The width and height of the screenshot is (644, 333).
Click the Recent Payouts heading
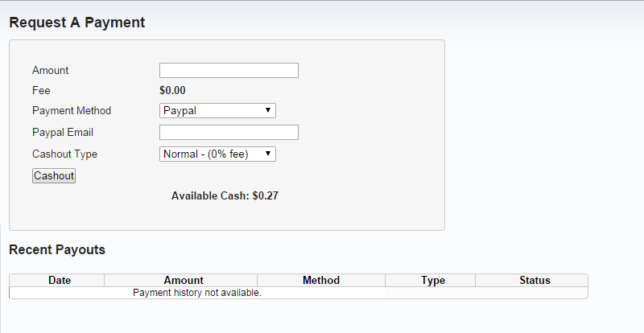coord(57,250)
